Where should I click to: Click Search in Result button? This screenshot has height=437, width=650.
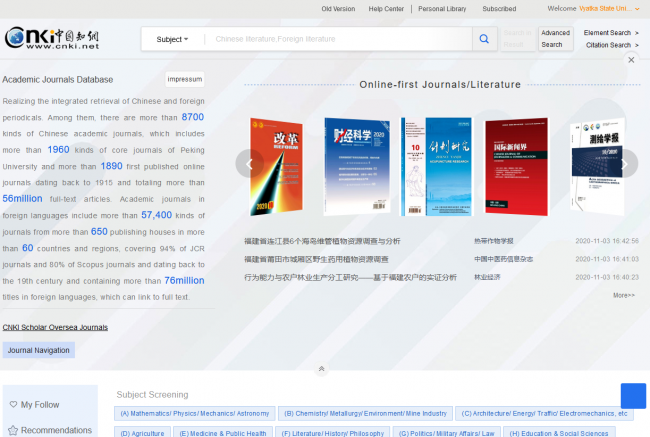(517, 39)
